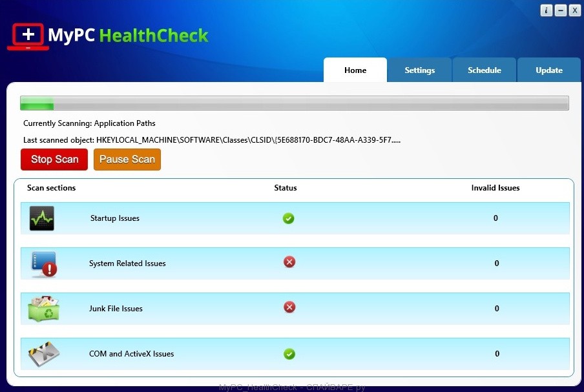Click the green check status for Startup Issues
The height and width of the screenshot is (392, 584).
click(288, 218)
